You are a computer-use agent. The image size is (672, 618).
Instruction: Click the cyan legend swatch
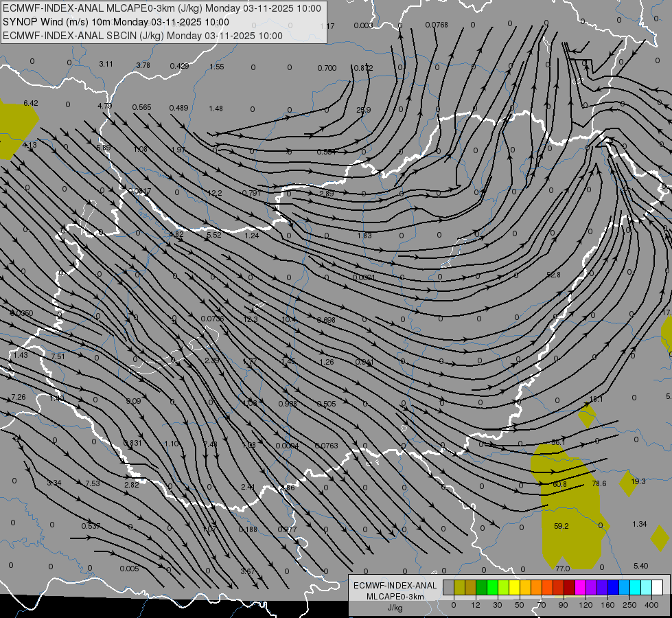point(636,588)
